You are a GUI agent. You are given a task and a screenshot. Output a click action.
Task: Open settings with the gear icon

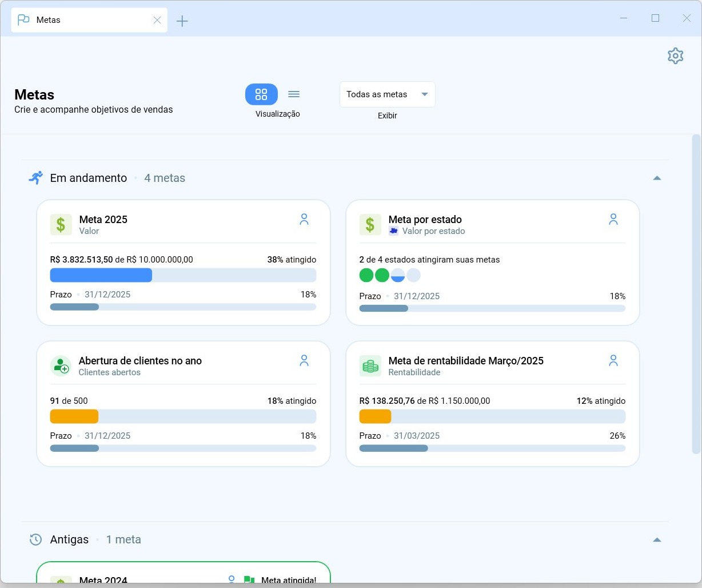tap(675, 55)
